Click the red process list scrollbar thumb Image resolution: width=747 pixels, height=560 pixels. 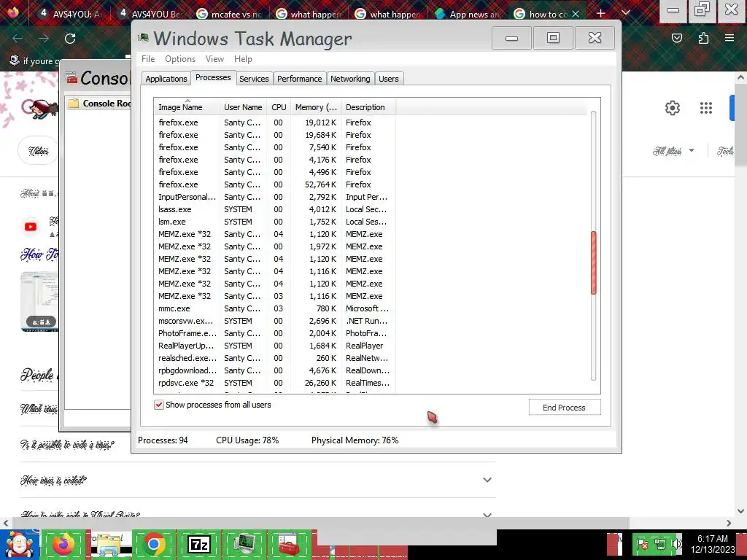click(593, 262)
